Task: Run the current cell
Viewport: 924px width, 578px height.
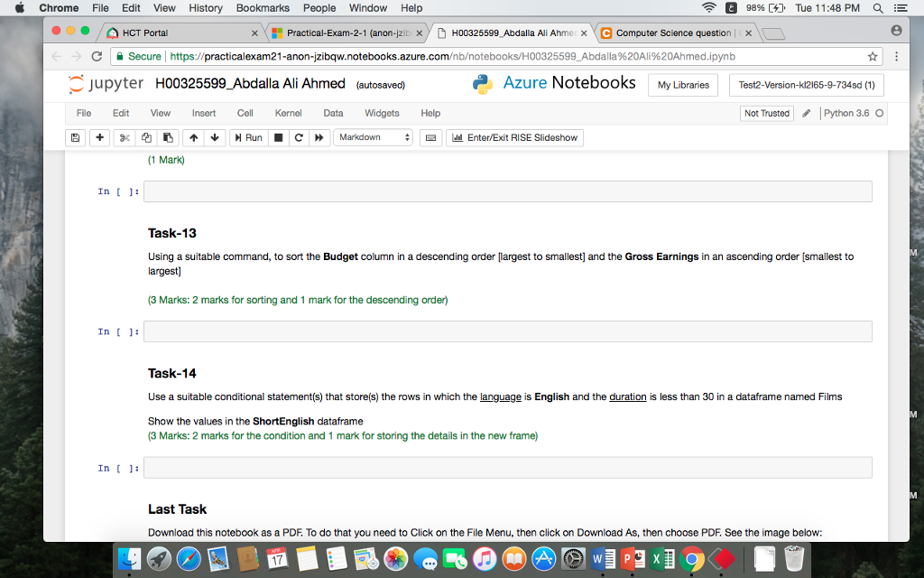Action: (x=249, y=137)
